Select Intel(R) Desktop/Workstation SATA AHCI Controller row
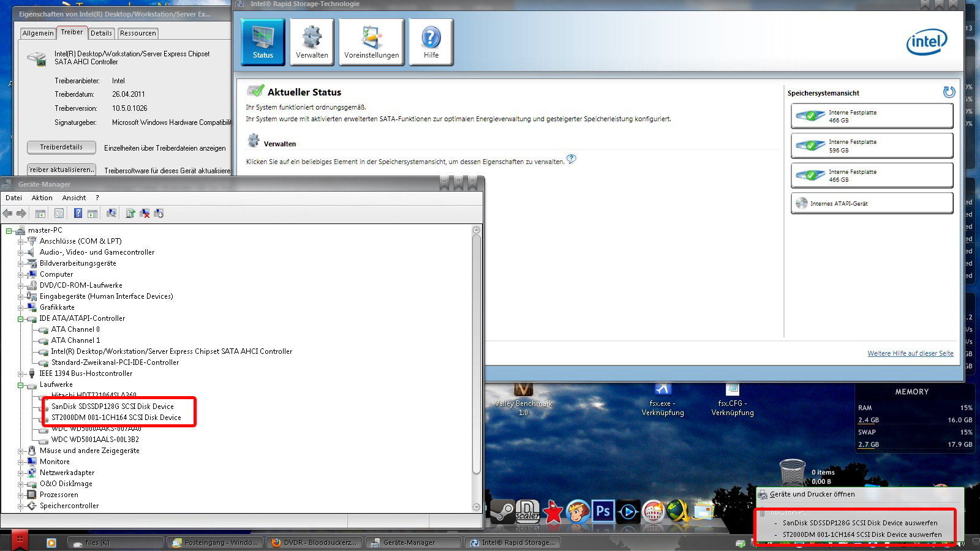 click(171, 351)
